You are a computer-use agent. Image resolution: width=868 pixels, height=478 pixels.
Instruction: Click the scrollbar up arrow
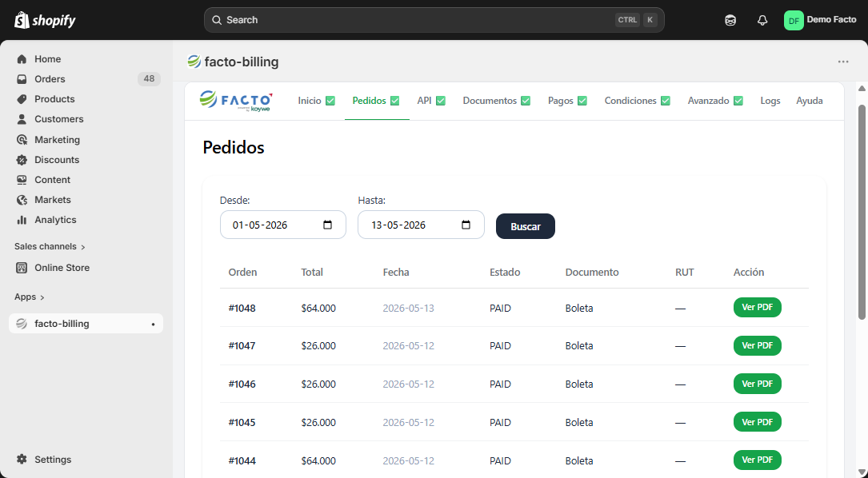coord(862,89)
